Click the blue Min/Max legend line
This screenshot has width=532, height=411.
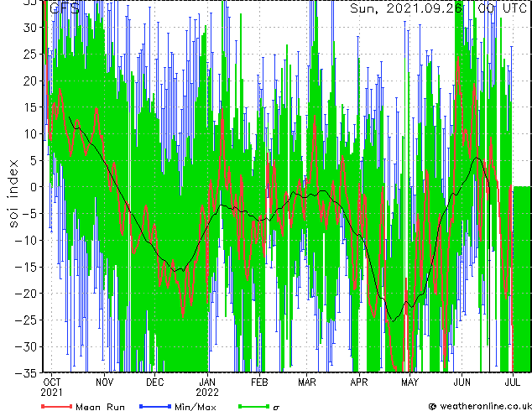[155, 406]
